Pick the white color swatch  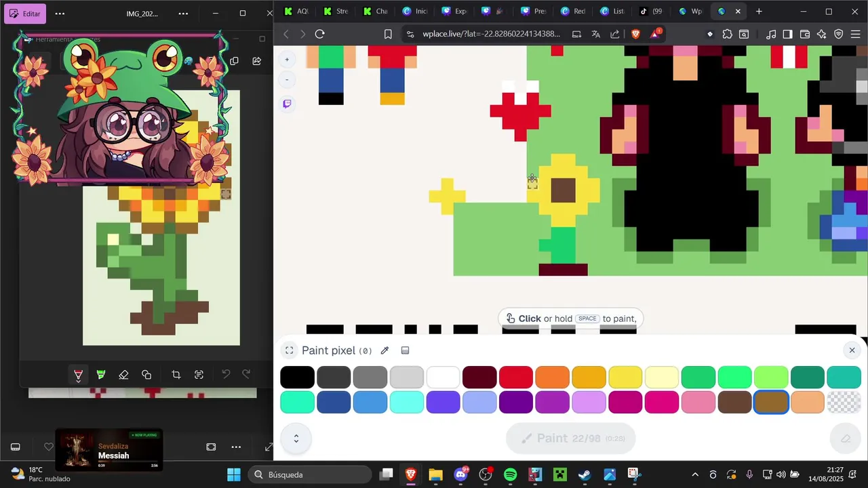point(443,377)
